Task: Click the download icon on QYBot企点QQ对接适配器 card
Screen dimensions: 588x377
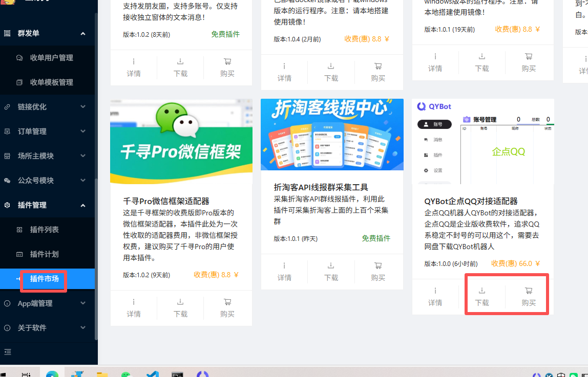Action: [482, 291]
